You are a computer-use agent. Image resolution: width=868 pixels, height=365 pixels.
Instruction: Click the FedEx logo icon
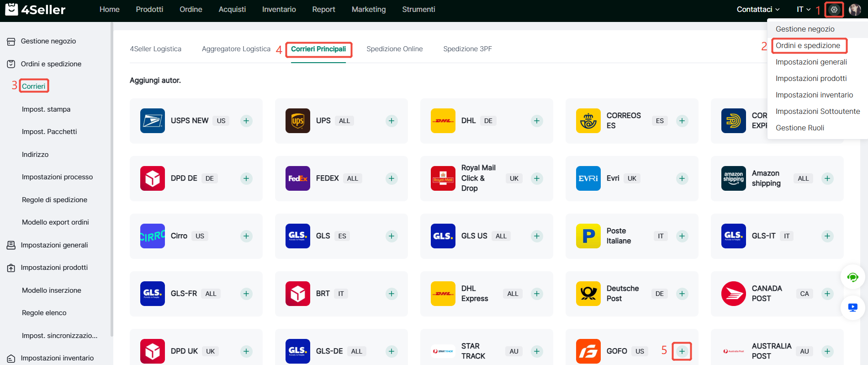(x=297, y=178)
